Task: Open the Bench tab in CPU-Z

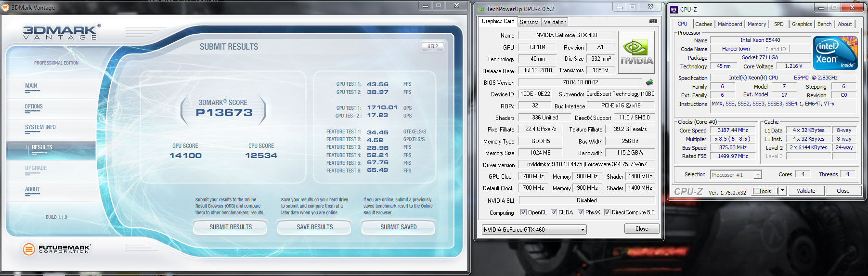Action: pos(824,24)
